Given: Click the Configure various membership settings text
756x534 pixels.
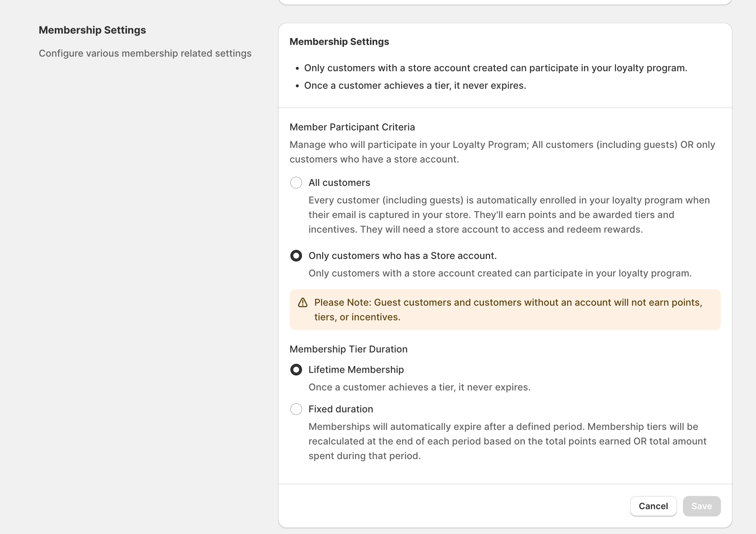Looking at the screenshot, I should 145,53.
